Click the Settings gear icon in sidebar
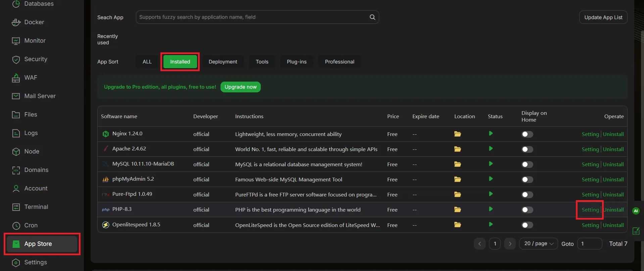Image resolution: width=644 pixels, height=271 pixels. pos(16,263)
